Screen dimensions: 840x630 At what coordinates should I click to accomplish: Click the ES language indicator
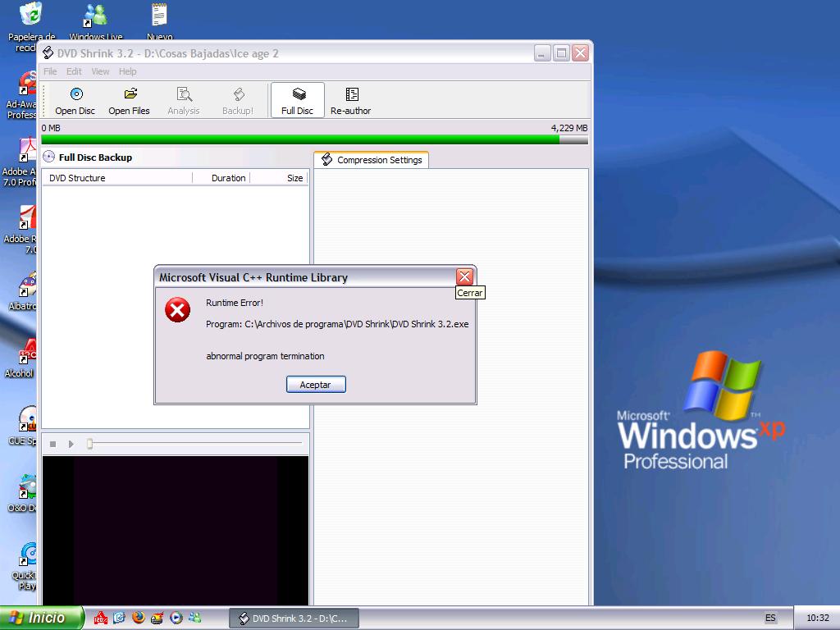770,618
